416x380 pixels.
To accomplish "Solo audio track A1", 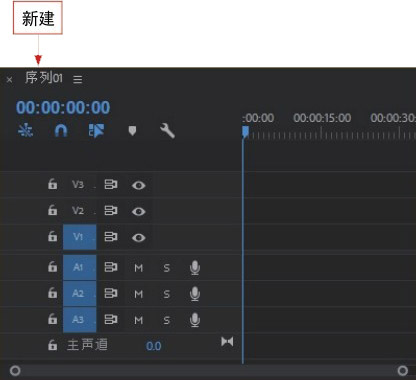I will pyautogui.click(x=167, y=268).
